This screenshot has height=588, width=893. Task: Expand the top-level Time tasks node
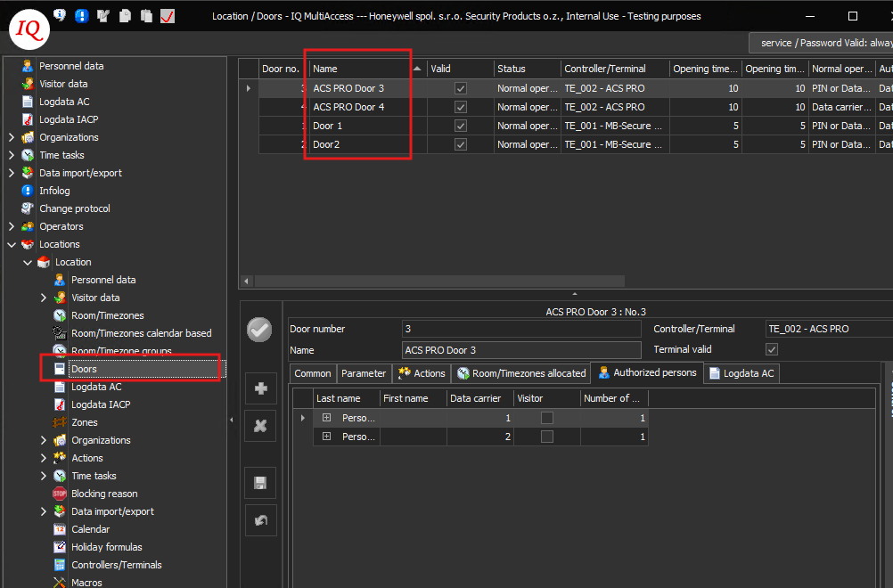pyautogui.click(x=12, y=155)
